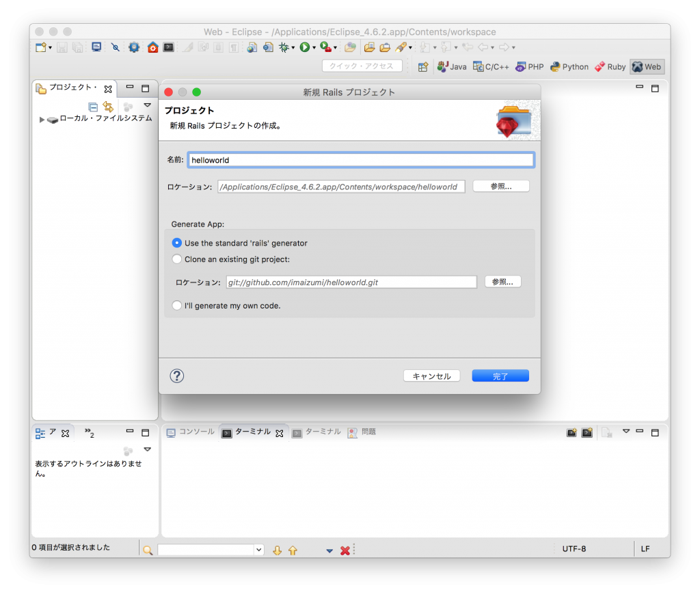Click the flashlight search toolbar icon

(x=401, y=47)
